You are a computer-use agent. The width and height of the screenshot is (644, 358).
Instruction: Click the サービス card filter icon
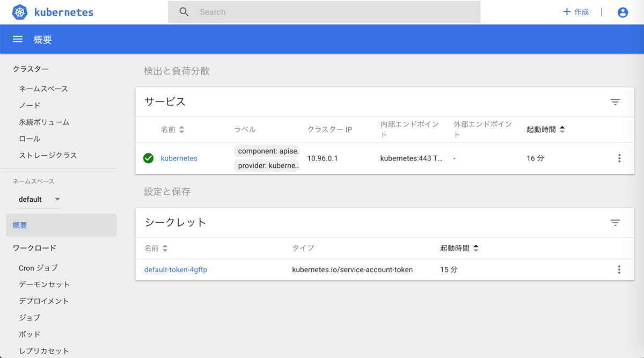click(x=615, y=102)
